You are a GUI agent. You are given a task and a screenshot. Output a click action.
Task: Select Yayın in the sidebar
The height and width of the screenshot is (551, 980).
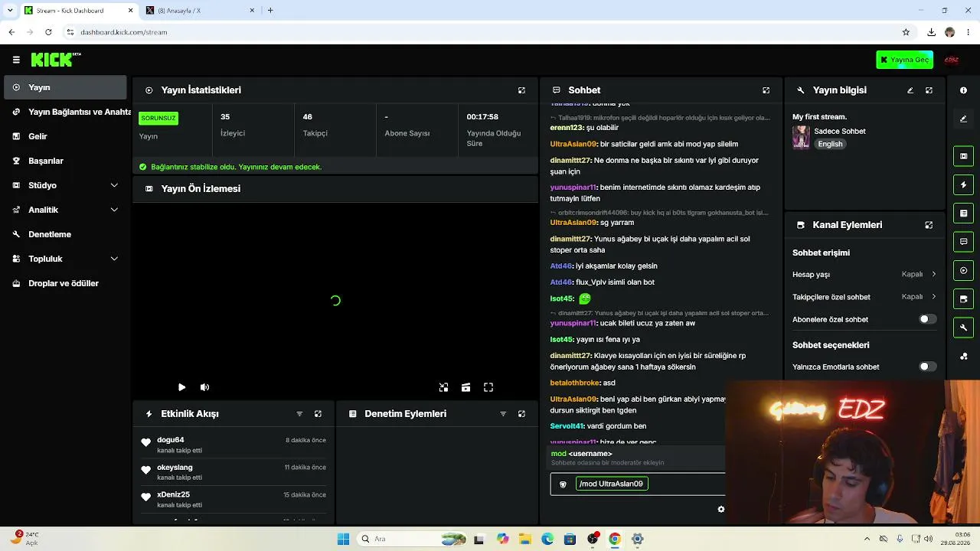[65, 87]
